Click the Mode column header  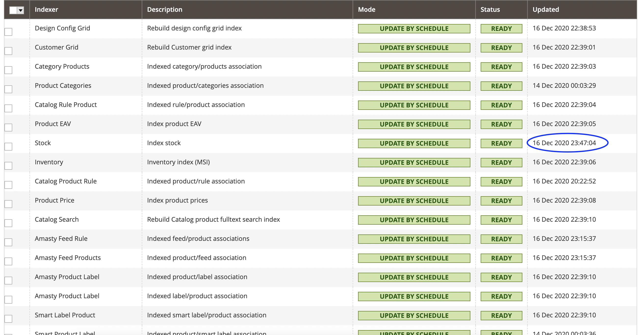pyautogui.click(x=366, y=9)
